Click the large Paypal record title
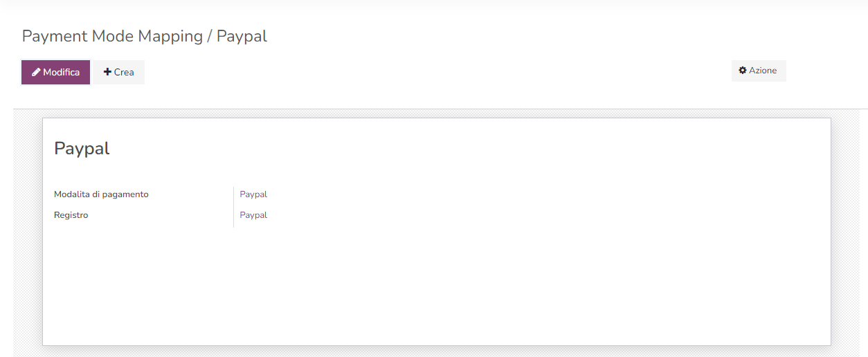868x357 pixels. (x=82, y=148)
